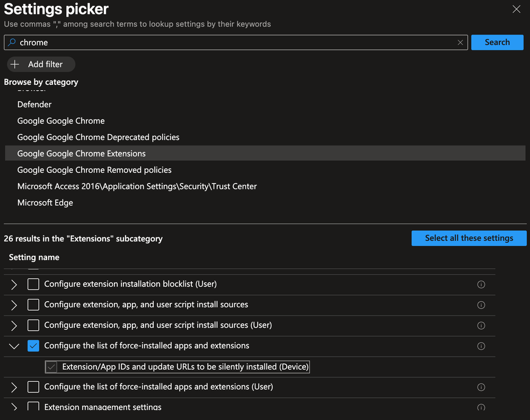
Task: Open the Microsoft Edge category
Action: (45, 203)
